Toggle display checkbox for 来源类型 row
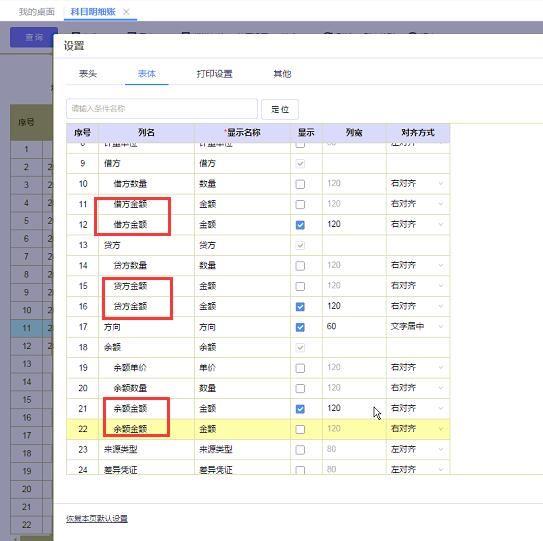 (300, 450)
